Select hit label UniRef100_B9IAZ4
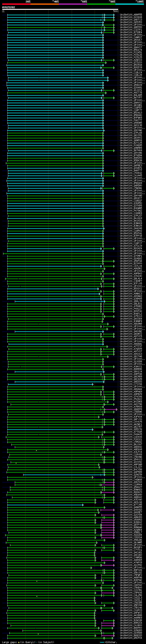Image resolution: width=146 pixels, height=644 pixels. (131, 248)
